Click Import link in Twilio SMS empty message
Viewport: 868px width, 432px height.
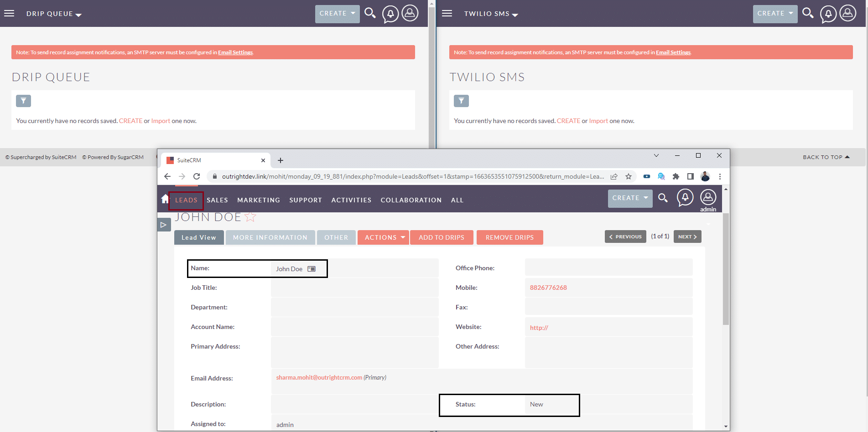[598, 121]
